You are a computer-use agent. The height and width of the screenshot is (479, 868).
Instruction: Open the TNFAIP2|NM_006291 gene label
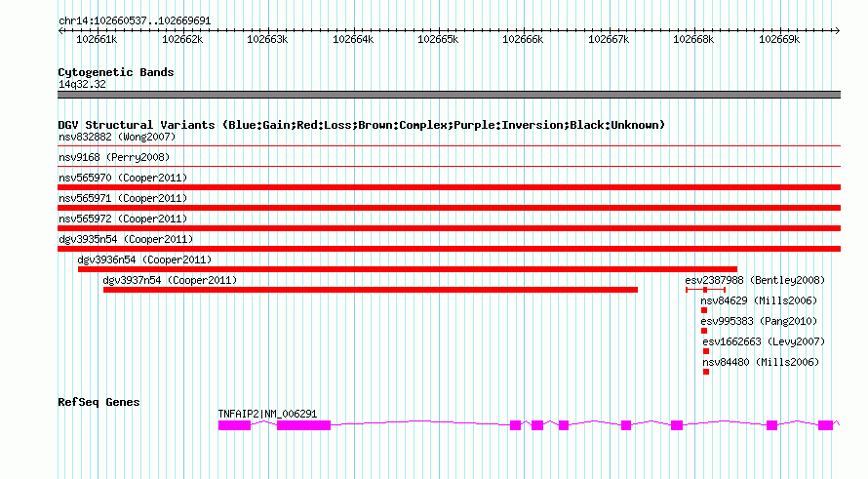click(x=267, y=414)
